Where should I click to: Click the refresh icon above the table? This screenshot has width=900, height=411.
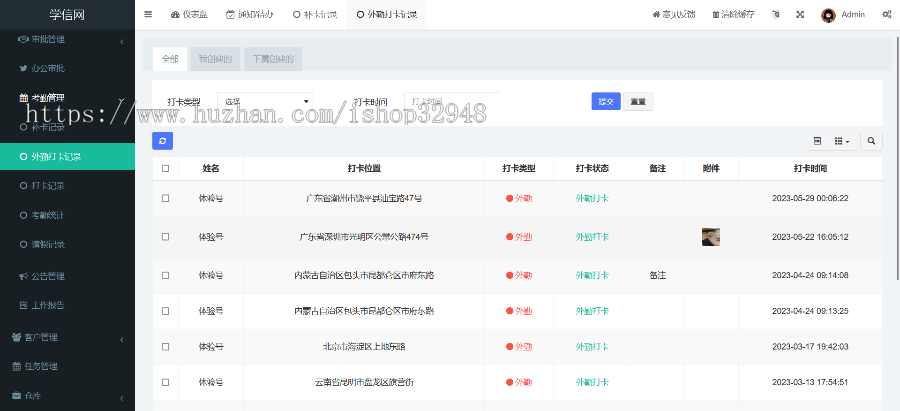pyautogui.click(x=162, y=141)
